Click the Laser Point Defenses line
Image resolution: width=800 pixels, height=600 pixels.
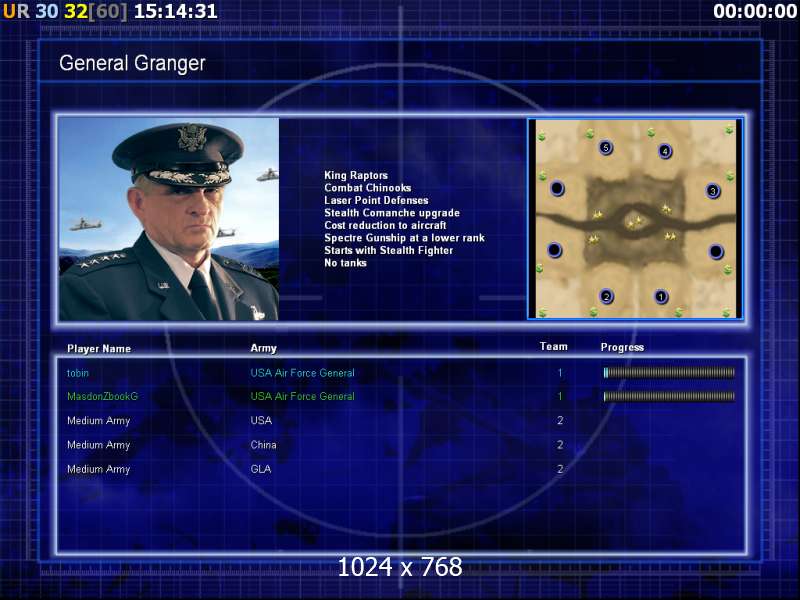(377, 200)
